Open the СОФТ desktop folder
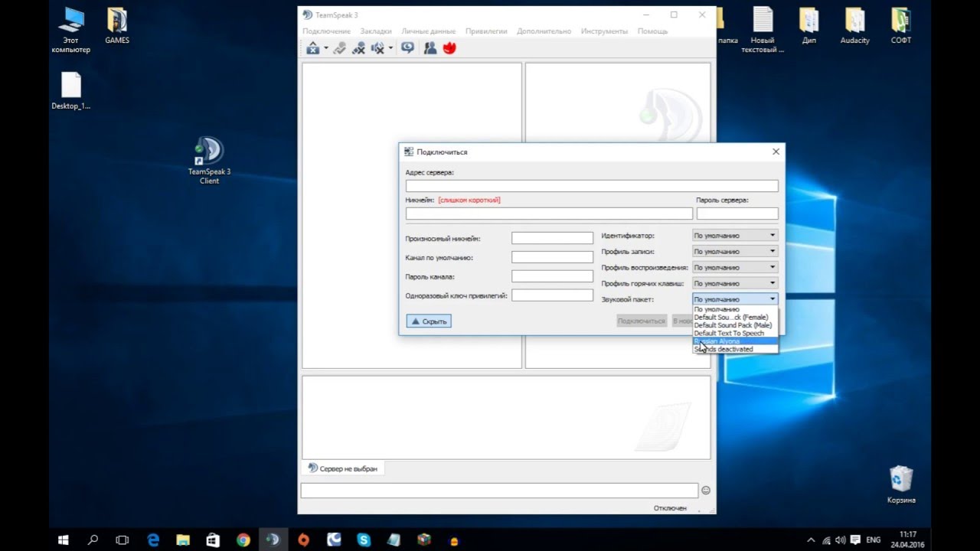 tap(901, 26)
